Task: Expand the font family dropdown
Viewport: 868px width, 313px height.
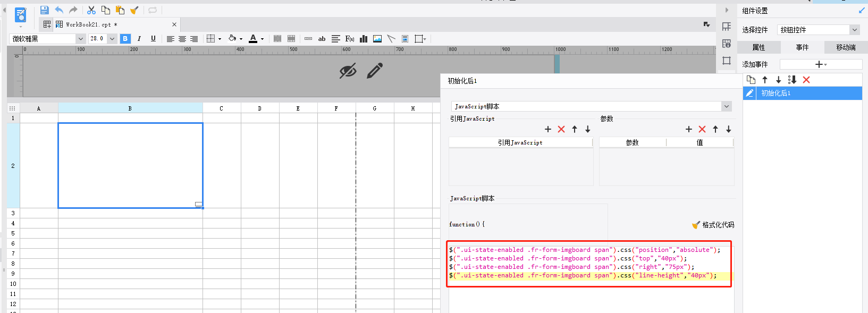Action: pyautogui.click(x=81, y=39)
